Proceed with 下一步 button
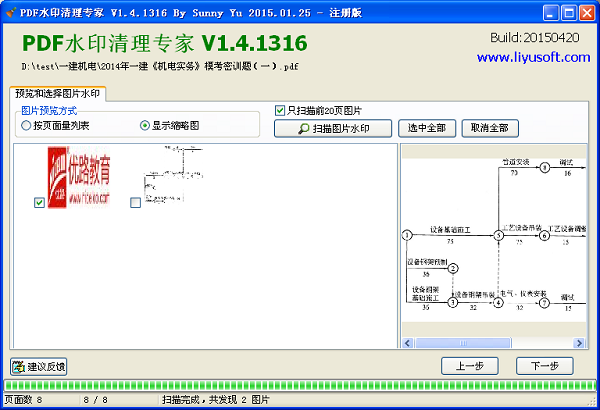Image resolution: width=600 pixels, height=410 pixels. (544, 365)
